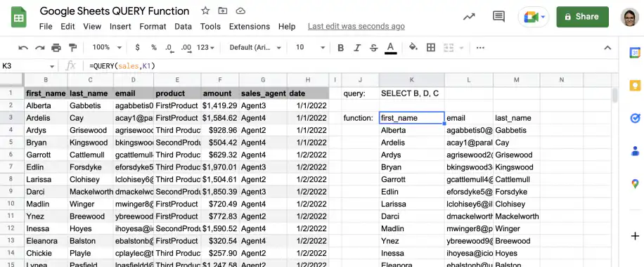Open the Insert menu
Image resolution: width=644 pixels, height=267 pixels.
tap(120, 26)
